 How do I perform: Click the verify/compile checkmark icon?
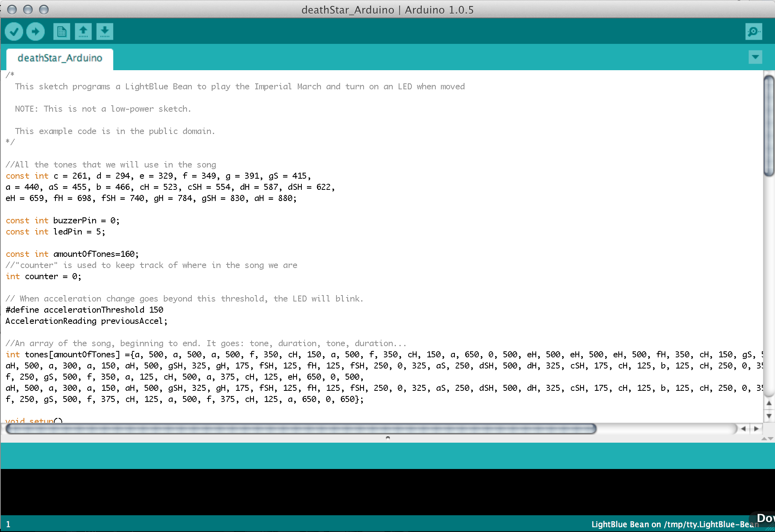click(15, 31)
